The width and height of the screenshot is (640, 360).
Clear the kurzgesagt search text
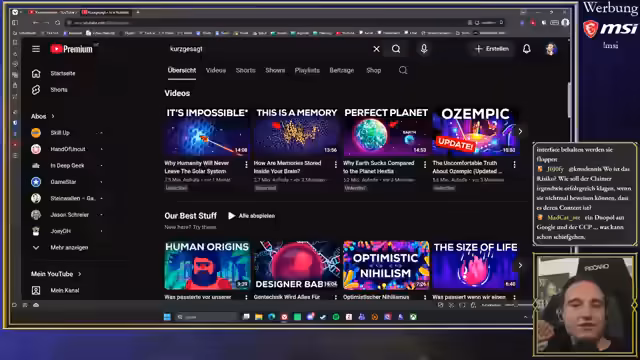[x=376, y=49]
